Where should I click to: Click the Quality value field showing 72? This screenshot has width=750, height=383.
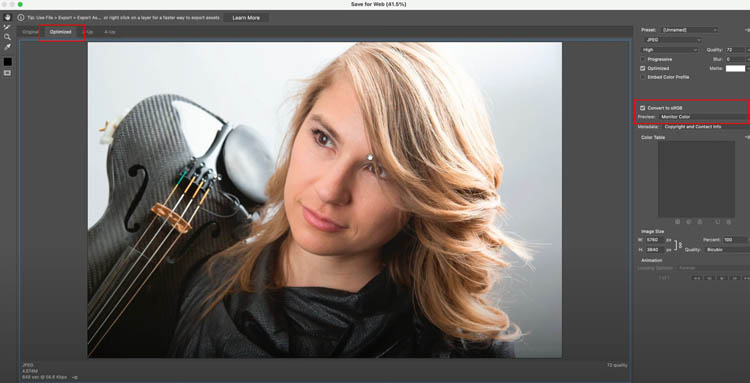point(735,50)
